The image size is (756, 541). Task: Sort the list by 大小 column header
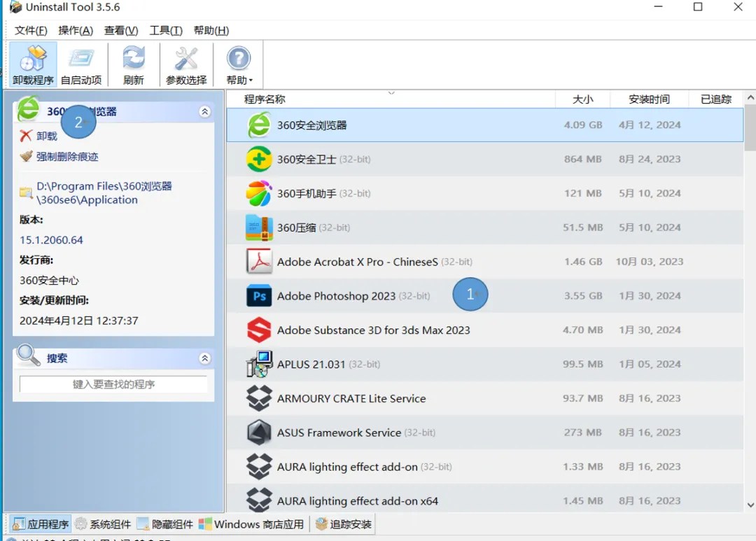point(582,99)
